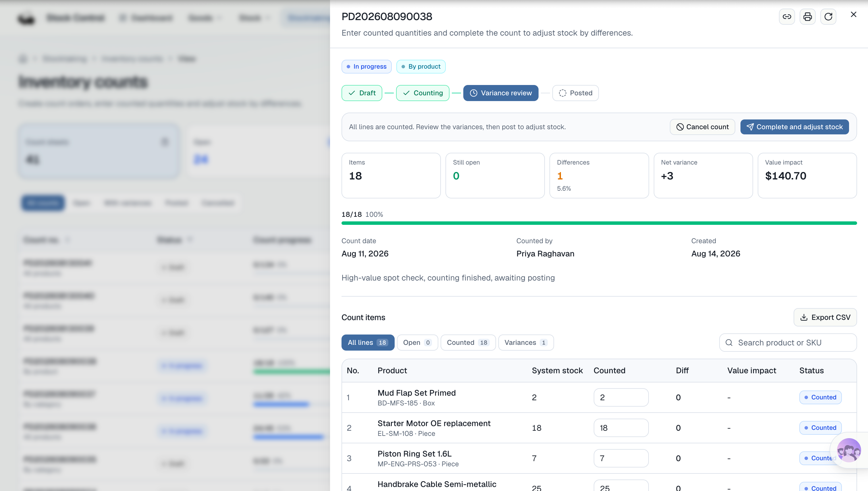Click the System stock column header
Viewport: 868px width, 491px height.
click(x=557, y=371)
